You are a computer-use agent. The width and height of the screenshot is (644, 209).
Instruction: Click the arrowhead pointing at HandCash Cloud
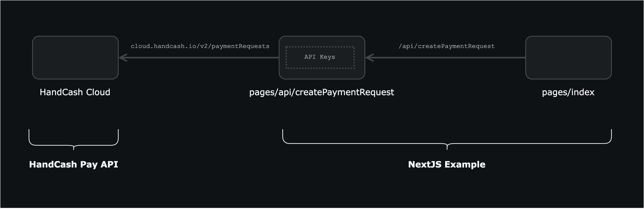(123, 58)
